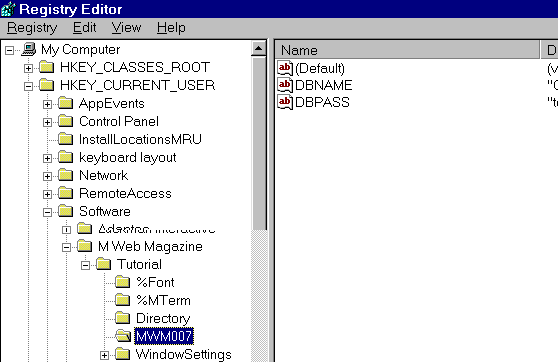This screenshot has height=362, width=558.
Task: Expand the keyboard layout key
Action: 47,158
